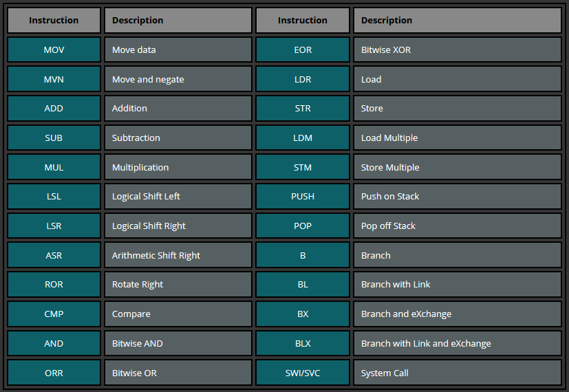Image resolution: width=569 pixels, height=392 pixels.
Task: Select the 'Logical Shift Right' description
Action: tap(149, 226)
